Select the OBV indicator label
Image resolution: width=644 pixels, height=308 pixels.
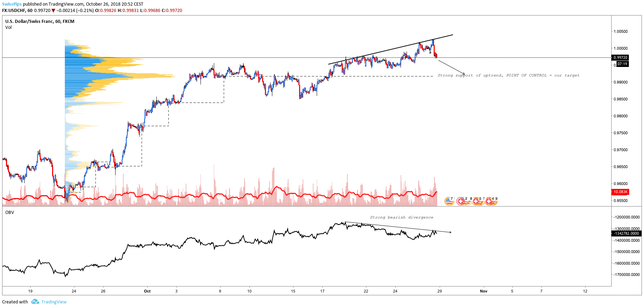tap(10, 212)
